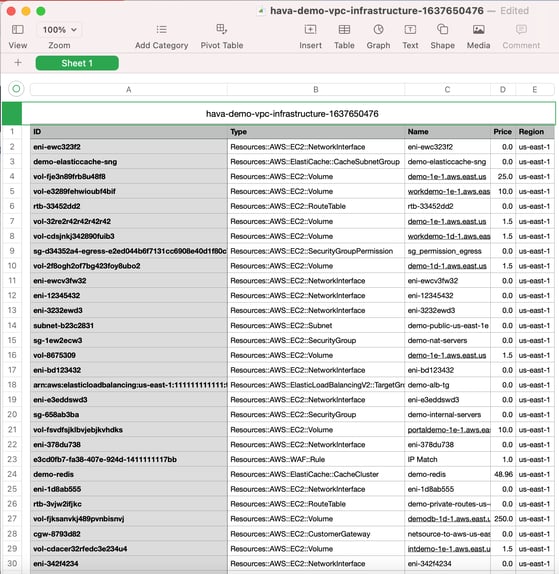559x574 pixels.
Task: Click name cell IP Match
Action: [447, 459]
